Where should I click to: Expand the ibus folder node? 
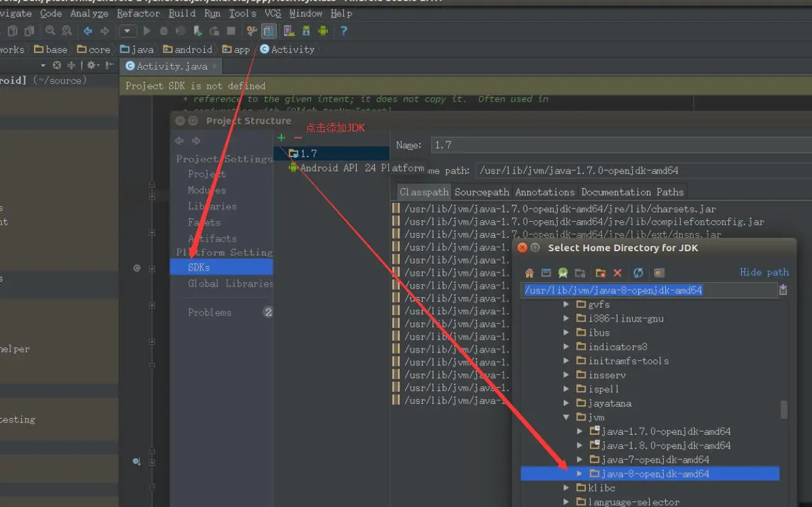coord(567,332)
